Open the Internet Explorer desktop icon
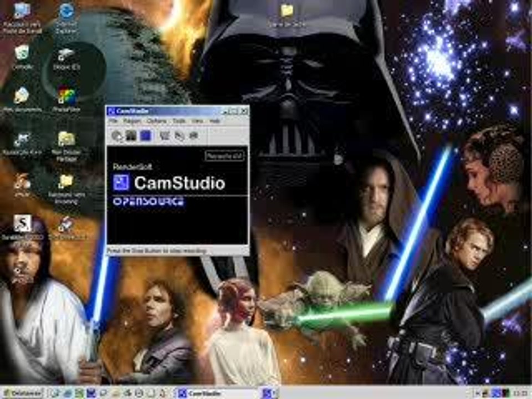532x399 pixels. tap(66, 18)
